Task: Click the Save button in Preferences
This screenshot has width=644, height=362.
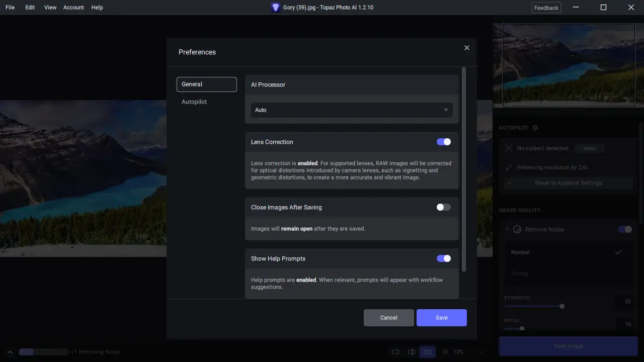Action: click(x=442, y=318)
